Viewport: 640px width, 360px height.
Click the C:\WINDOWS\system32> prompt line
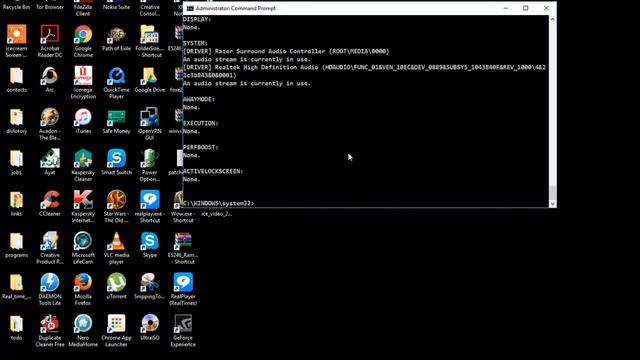click(x=218, y=203)
